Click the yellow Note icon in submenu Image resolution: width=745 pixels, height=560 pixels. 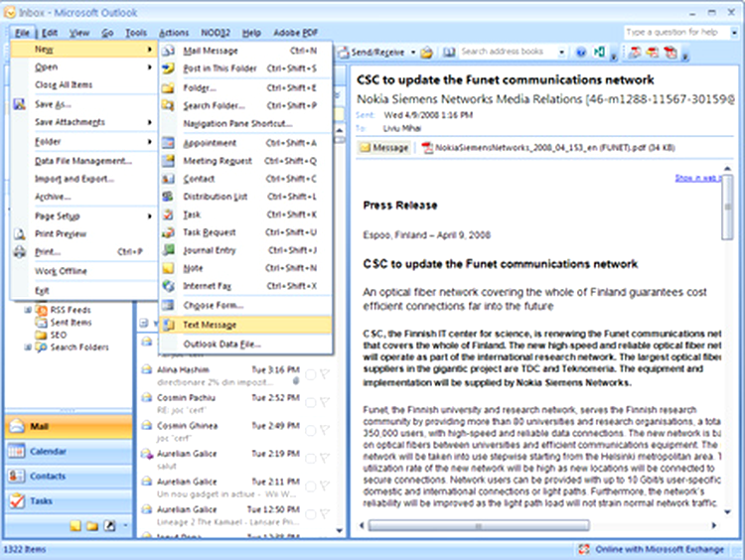(168, 268)
